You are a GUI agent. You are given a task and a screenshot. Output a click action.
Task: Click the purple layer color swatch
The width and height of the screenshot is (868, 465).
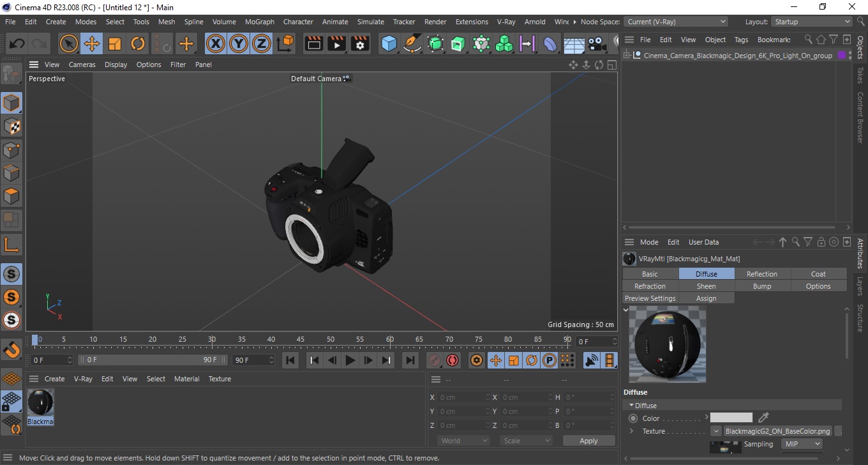point(842,56)
